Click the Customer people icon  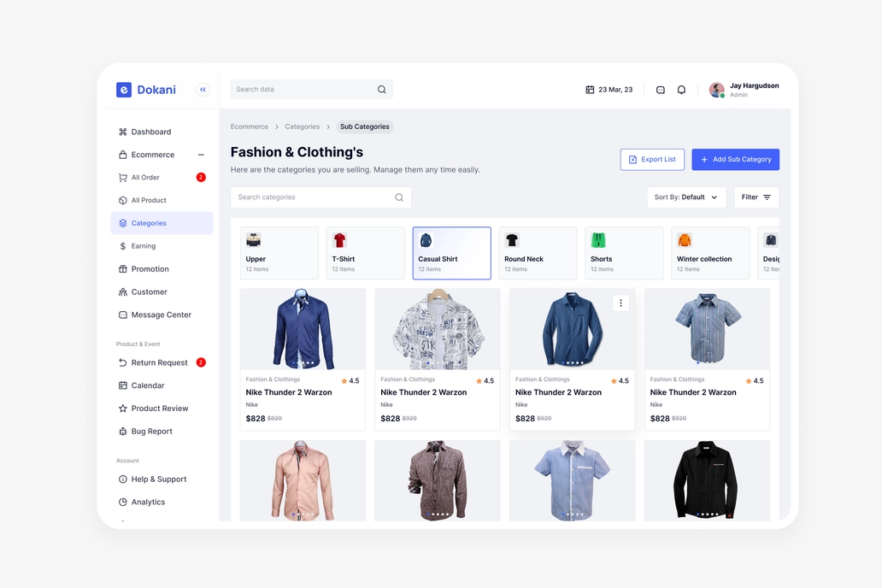(122, 292)
